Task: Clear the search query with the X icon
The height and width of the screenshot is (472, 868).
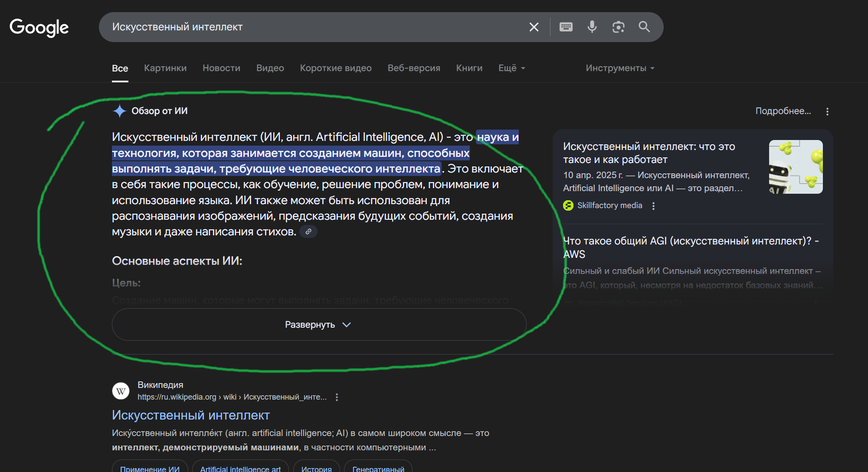Action: pos(534,27)
